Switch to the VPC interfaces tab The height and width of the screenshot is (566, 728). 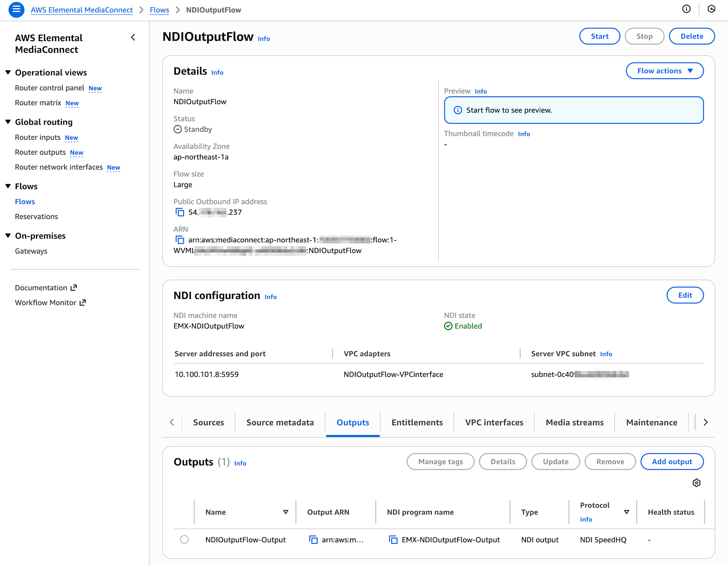click(494, 422)
